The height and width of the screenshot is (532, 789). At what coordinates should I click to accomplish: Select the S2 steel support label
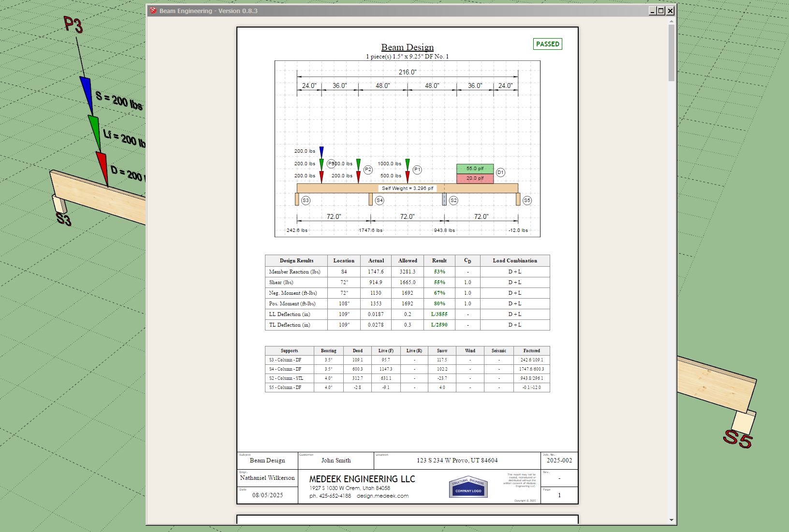pos(453,200)
